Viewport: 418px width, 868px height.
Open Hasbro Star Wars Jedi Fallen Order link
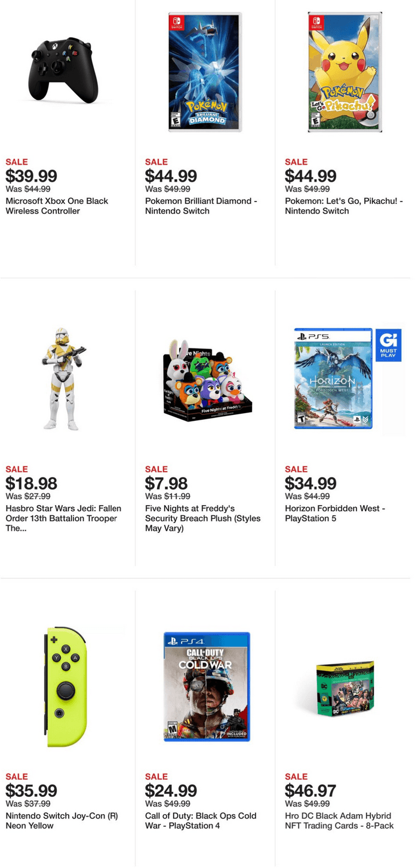pos(63,518)
